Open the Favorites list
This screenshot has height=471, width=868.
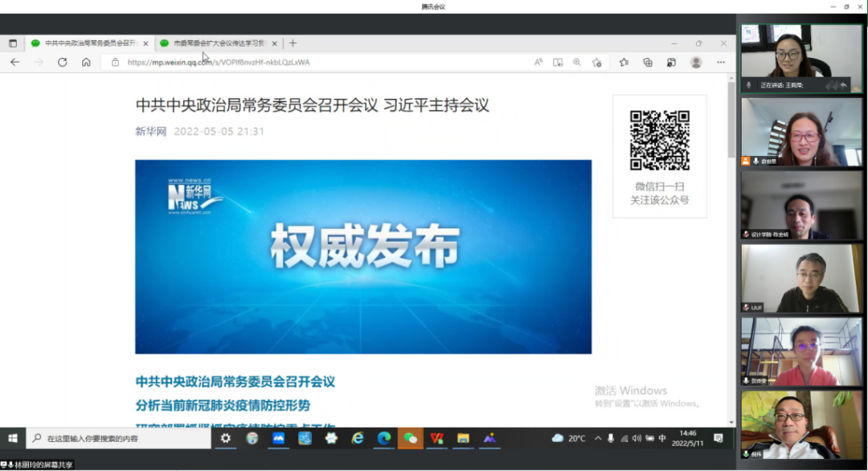(x=624, y=63)
